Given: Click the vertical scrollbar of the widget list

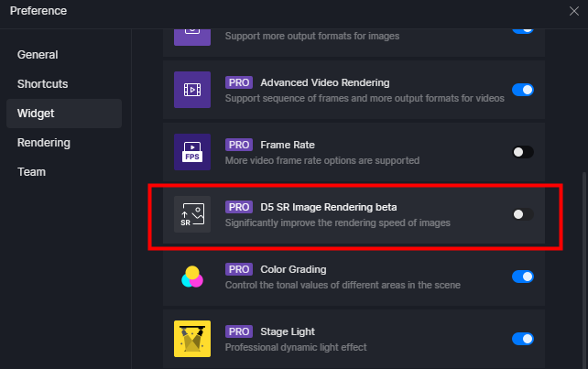Looking at the screenshot, I should point(584,270).
